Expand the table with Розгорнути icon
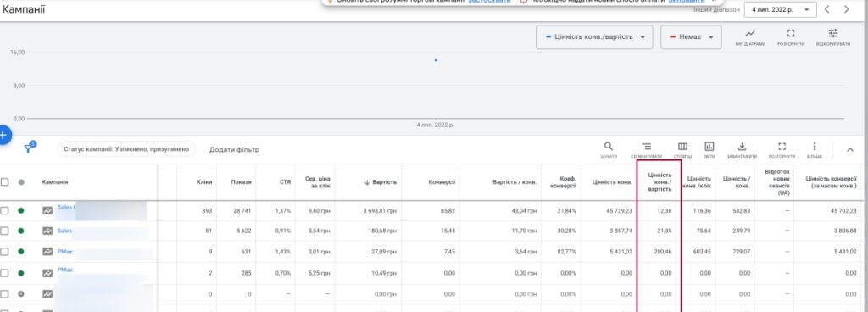The width and height of the screenshot is (868, 312). (x=782, y=147)
